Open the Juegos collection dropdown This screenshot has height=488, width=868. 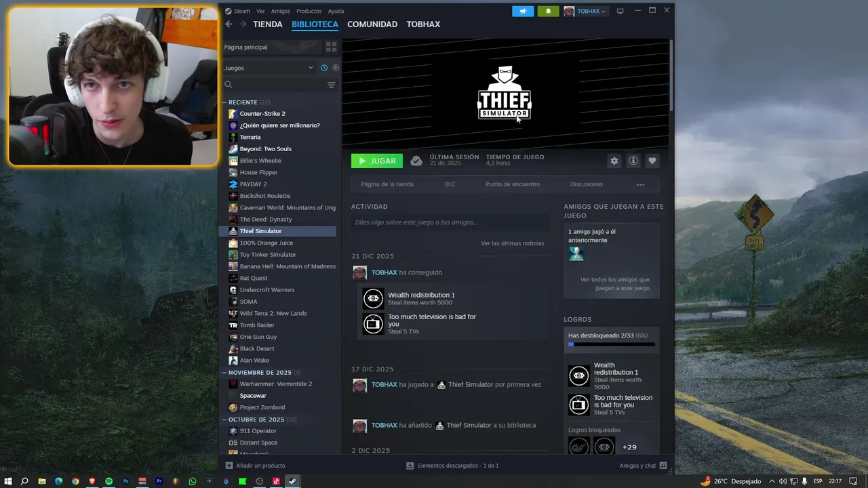tap(269, 68)
